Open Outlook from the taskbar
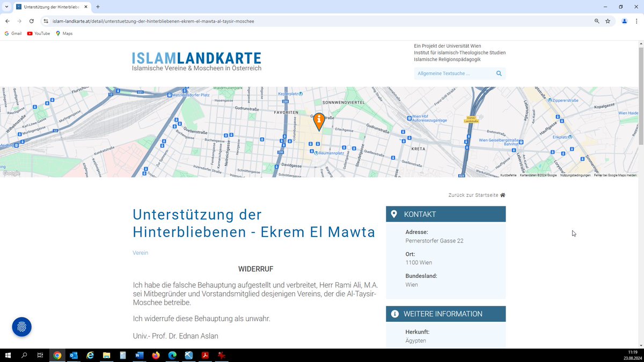 tap(74, 355)
